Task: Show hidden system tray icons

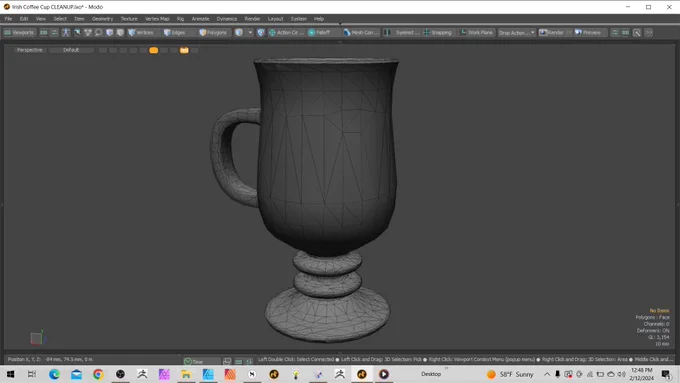Action: tap(547, 374)
